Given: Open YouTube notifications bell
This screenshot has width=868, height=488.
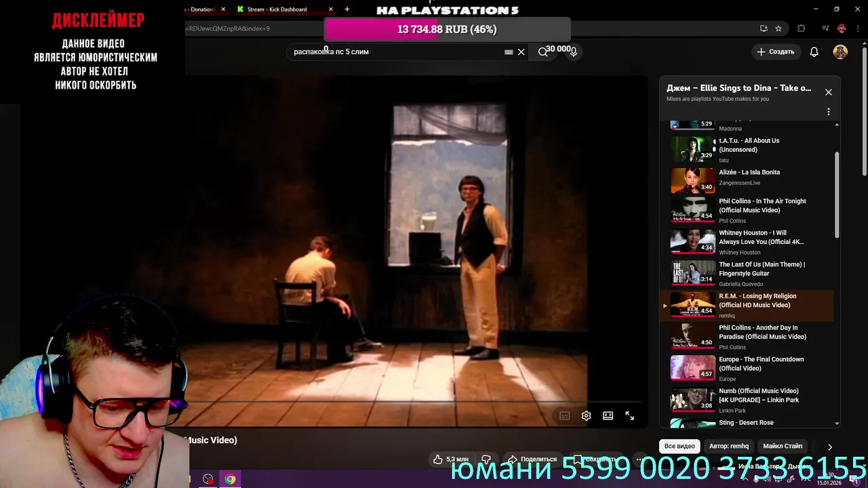Looking at the screenshot, I should pyautogui.click(x=814, y=52).
